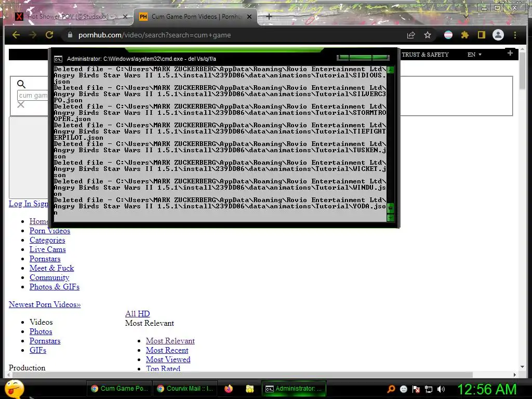Select the GIFs filter link
532x399 pixels.
point(37,350)
